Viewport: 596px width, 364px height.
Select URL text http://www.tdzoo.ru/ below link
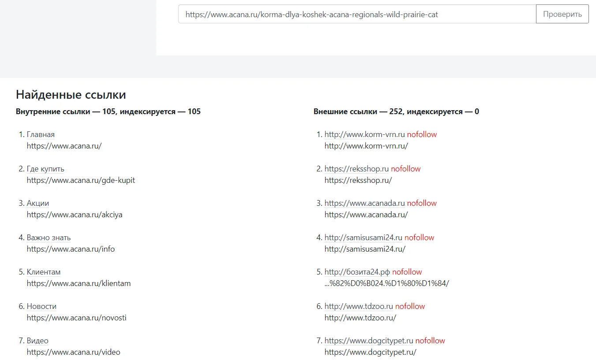[360, 318]
